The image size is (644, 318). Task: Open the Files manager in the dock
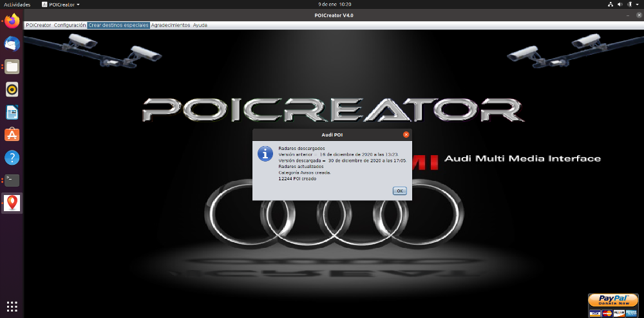[x=12, y=66]
